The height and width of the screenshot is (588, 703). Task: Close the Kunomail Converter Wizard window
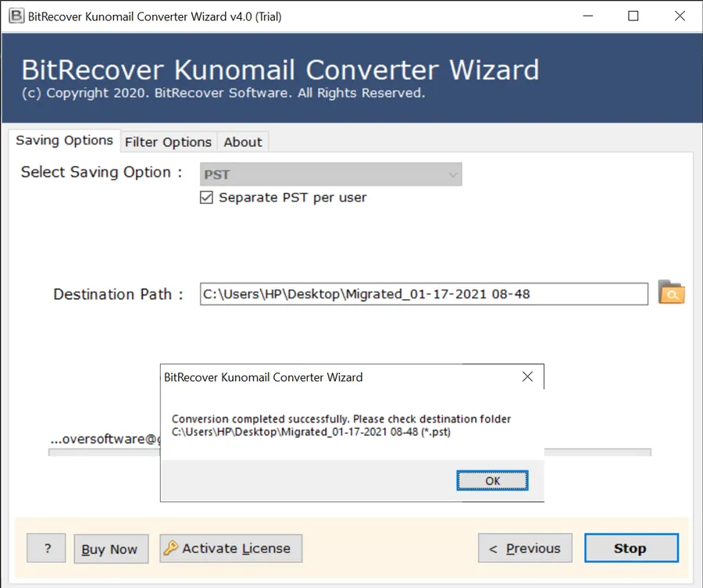(x=680, y=16)
